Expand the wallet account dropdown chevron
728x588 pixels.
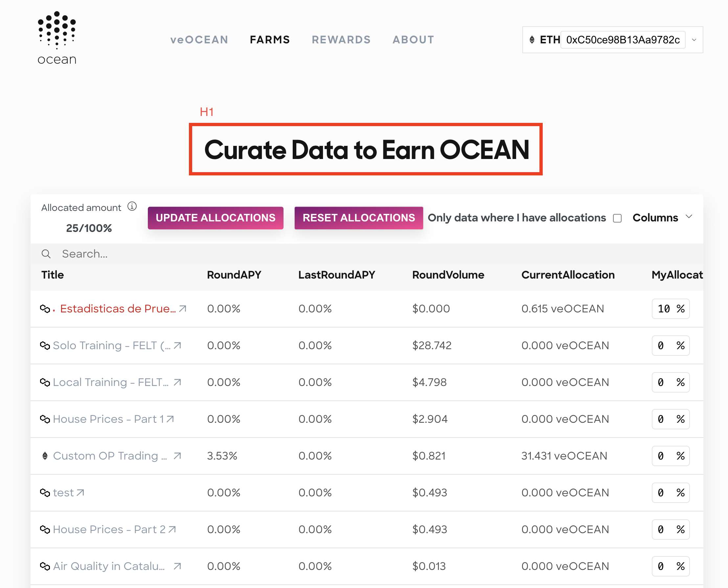tap(694, 40)
